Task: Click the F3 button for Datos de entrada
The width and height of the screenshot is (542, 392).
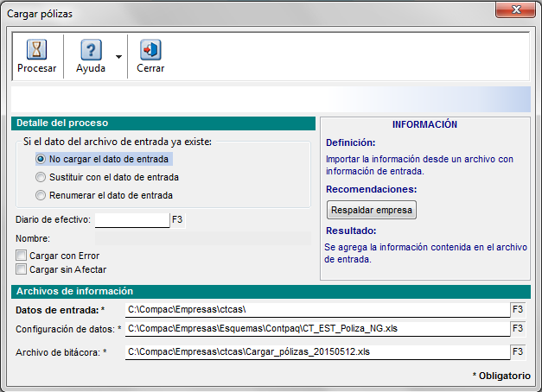Action: tap(518, 309)
